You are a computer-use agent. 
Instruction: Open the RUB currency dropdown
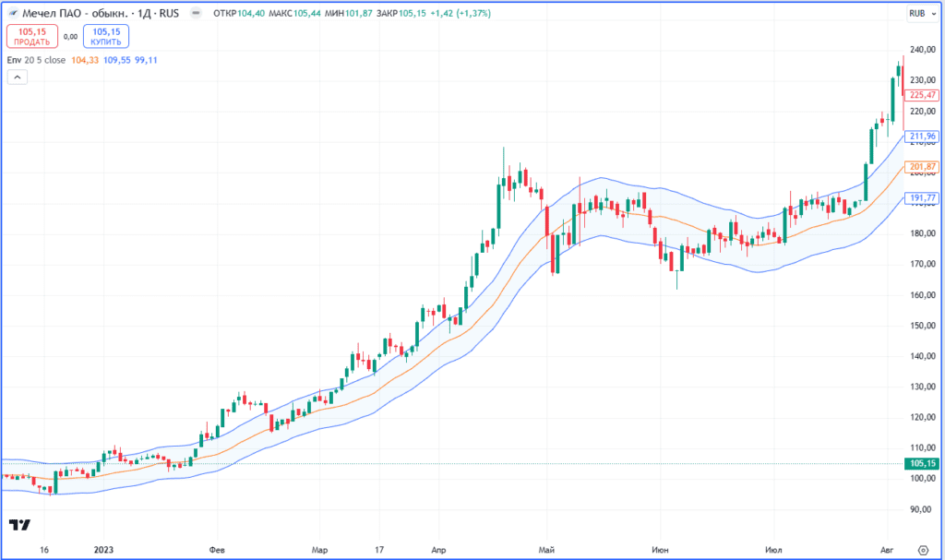[x=922, y=13]
